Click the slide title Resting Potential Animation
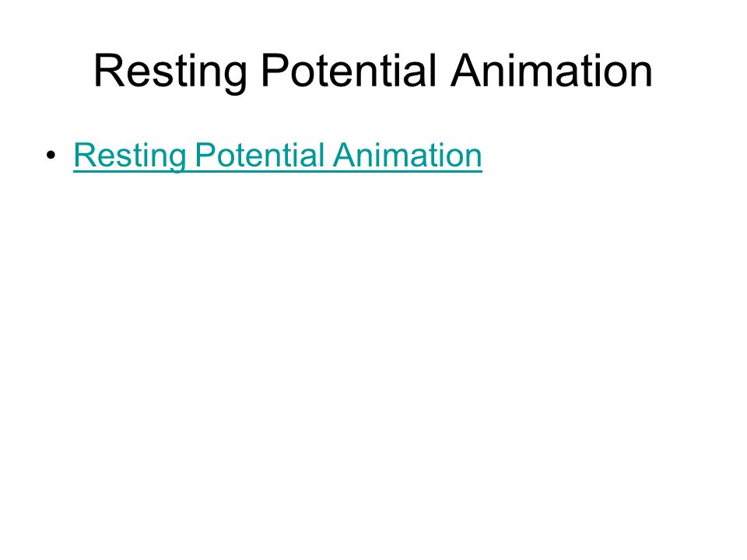747x560 pixels. (x=373, y=72)
